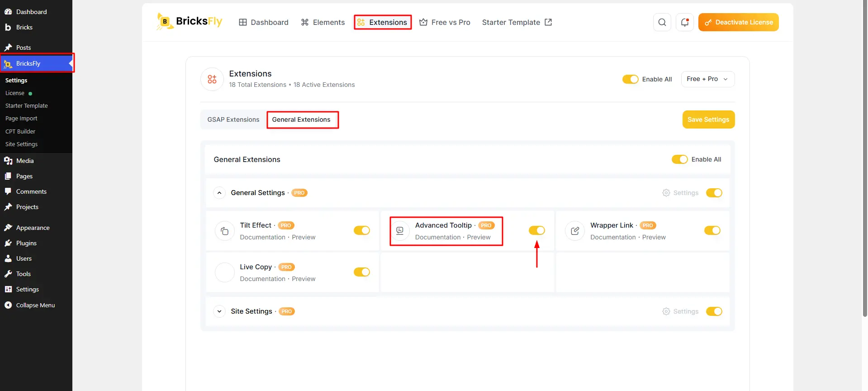The image size is (868, 391).
Task: Open Live Copy Documentation link
Action: pyautogui.click(x=263, y=279)
